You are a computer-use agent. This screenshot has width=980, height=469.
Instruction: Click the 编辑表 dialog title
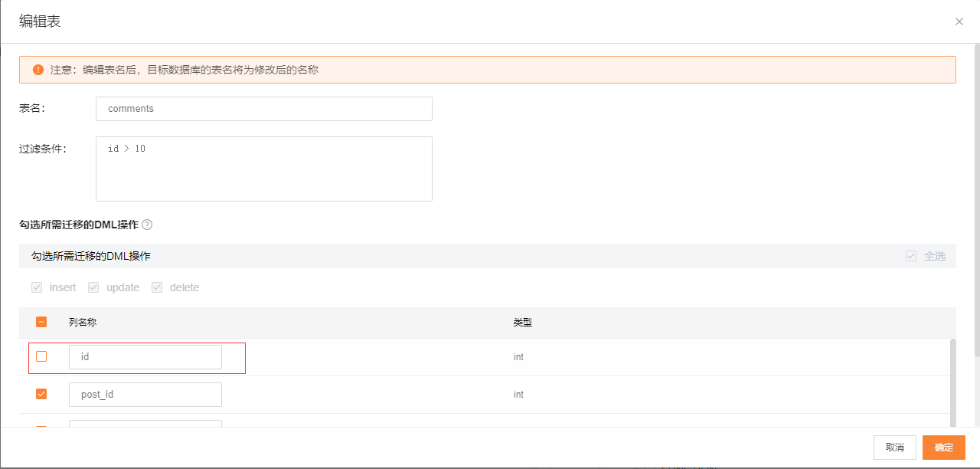click(x=40, y=21)
